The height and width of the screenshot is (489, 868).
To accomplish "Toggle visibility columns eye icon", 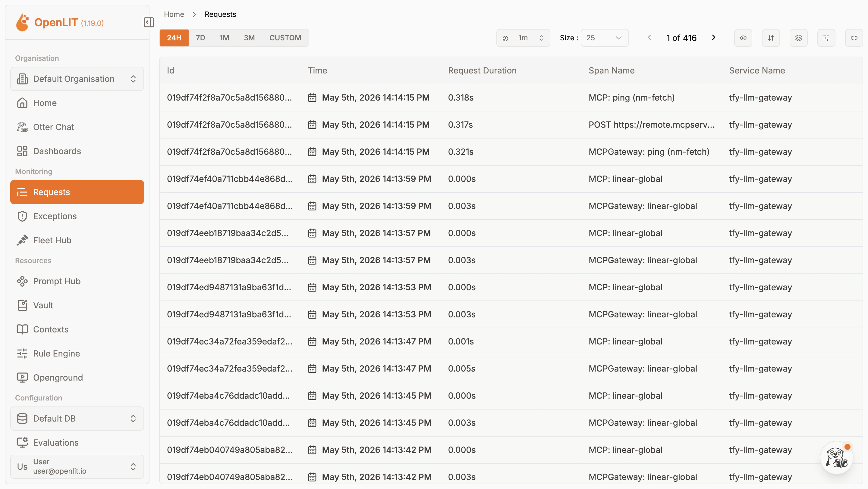I will pos(743,38).
